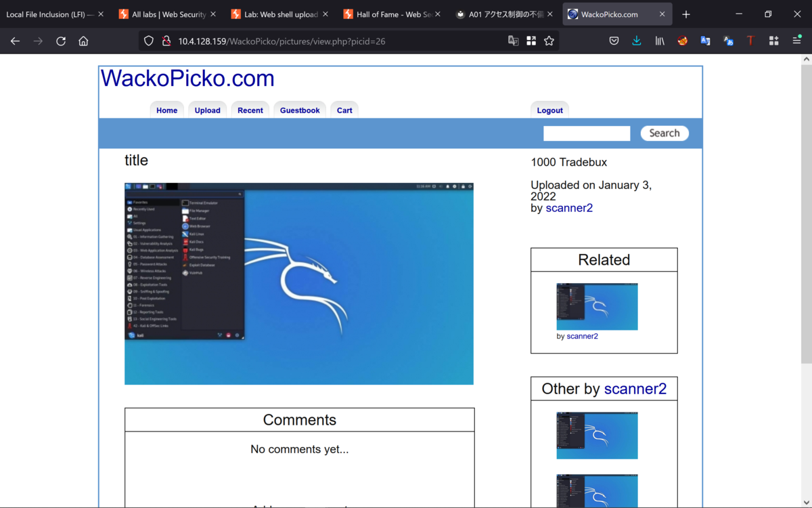Open the Upload navigation item
Image resolution: width=812 pixels, height=508 pixels.
207,110
